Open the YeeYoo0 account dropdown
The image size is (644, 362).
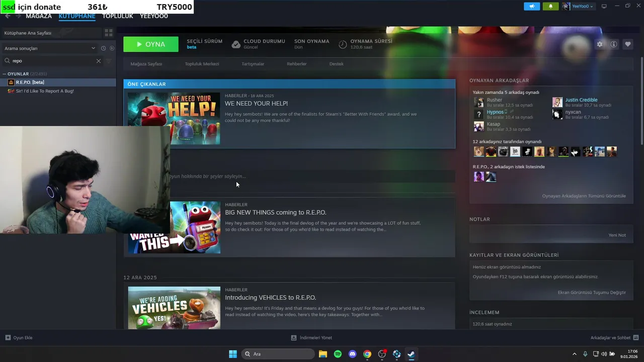pos(582,6)
